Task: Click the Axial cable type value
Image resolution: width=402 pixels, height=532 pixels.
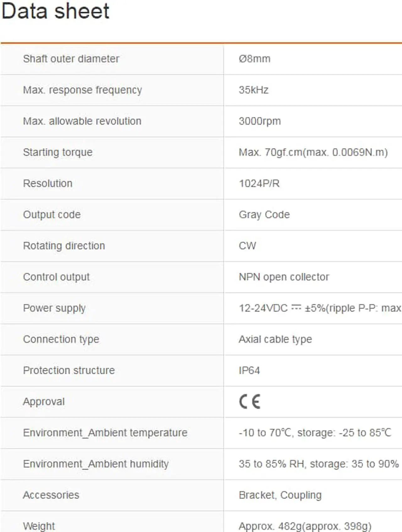Action: (x=275, y=339)
